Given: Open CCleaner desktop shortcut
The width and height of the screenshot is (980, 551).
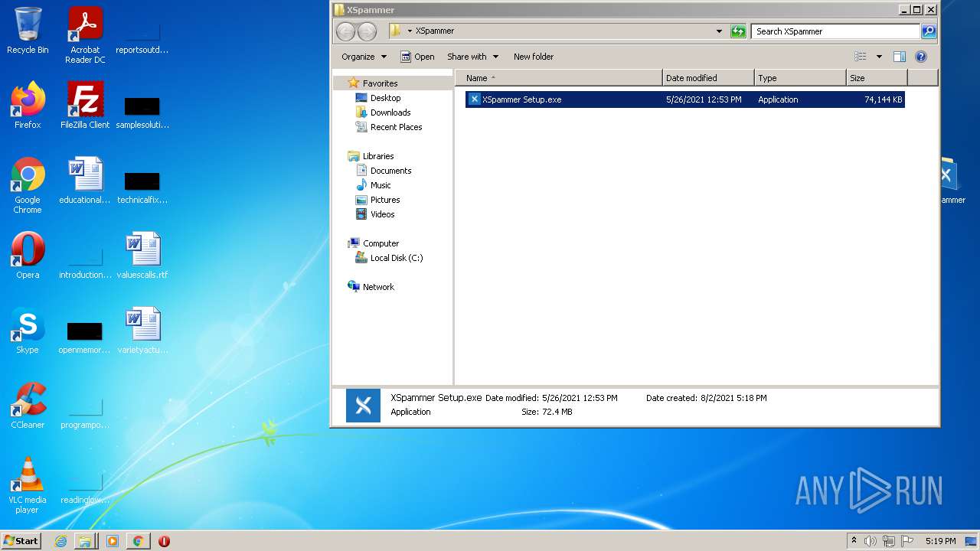Looking at the screenshot, I should click(28, 406).
